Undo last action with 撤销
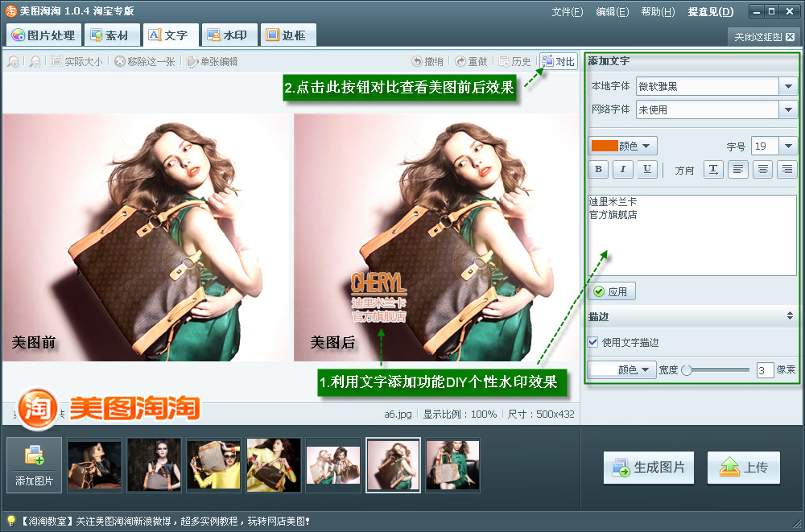Image resolution: width=805 pixels, height=532 pixels. [x=427, y=62]
